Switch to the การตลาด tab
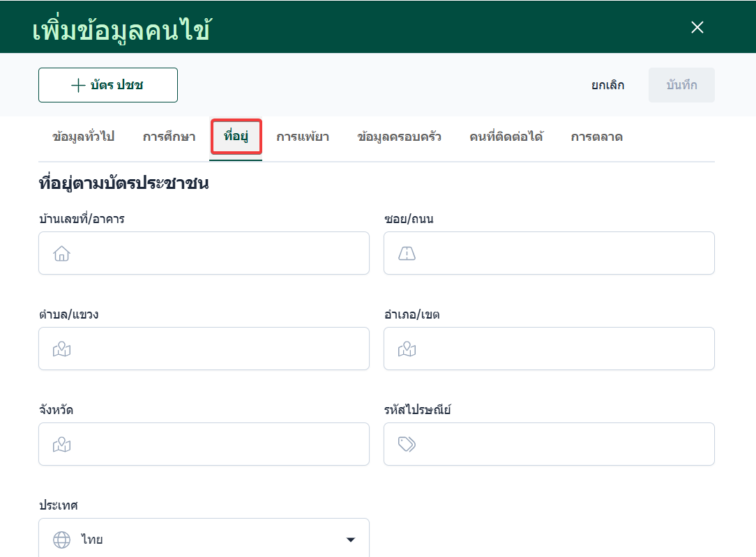This screenshot has width=756, height=557. click(x=596, y=137)
